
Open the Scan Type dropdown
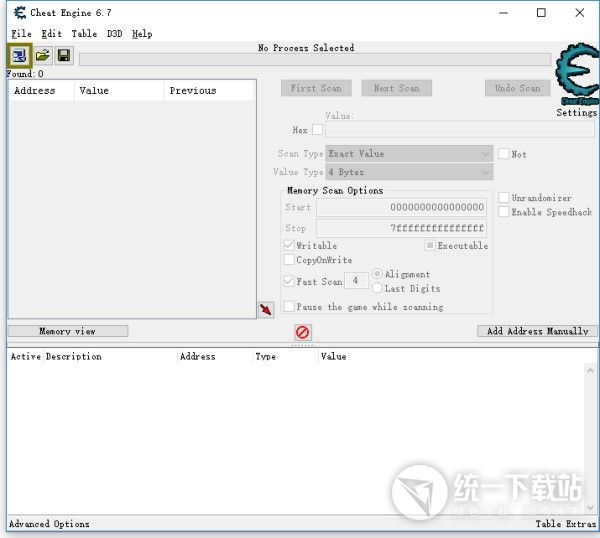[409, 154]
